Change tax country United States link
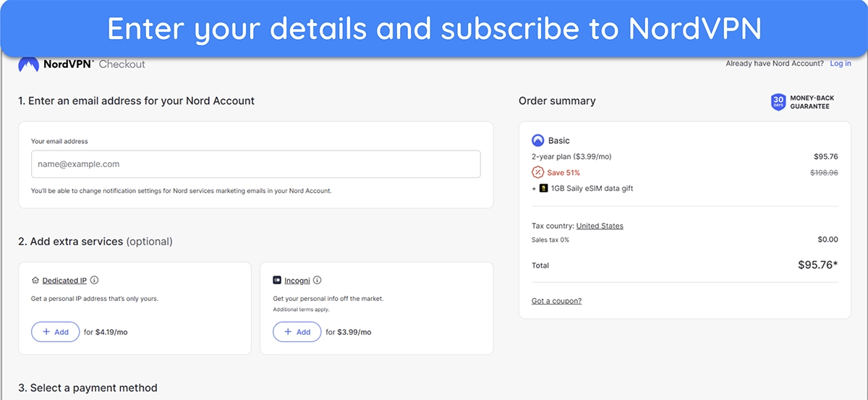868x400 pixels. point(600,226)
